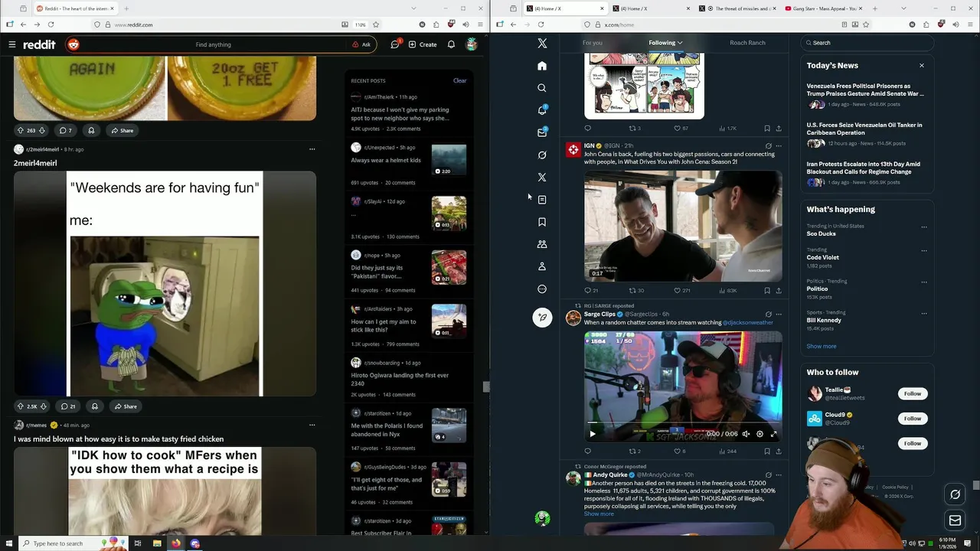Open more options on IGN post
The width and height of the screenshot is (980, 551).
point(779,145)
